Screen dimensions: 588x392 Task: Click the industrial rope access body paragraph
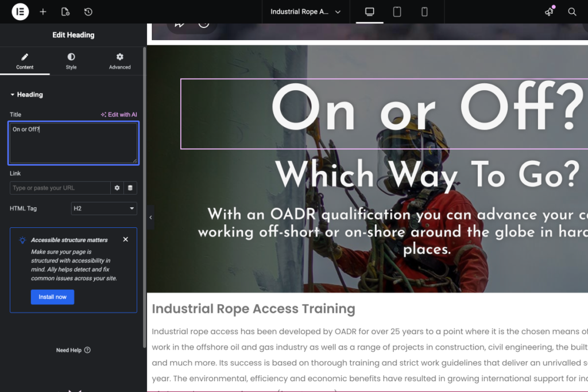pos(370,359)
